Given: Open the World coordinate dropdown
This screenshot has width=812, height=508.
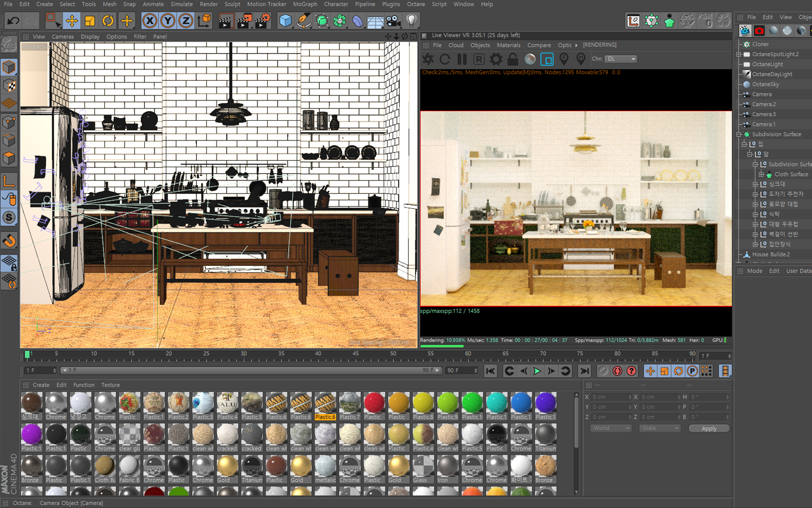Looking at the screenshot, I should pyautogui.click(x=610, y=428).
